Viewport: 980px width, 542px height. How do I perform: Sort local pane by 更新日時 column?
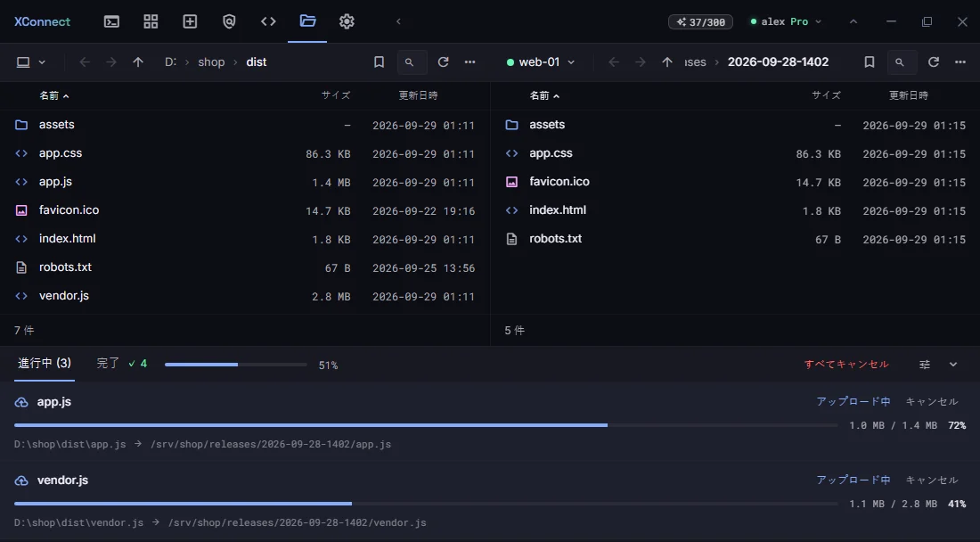[418, 95]
